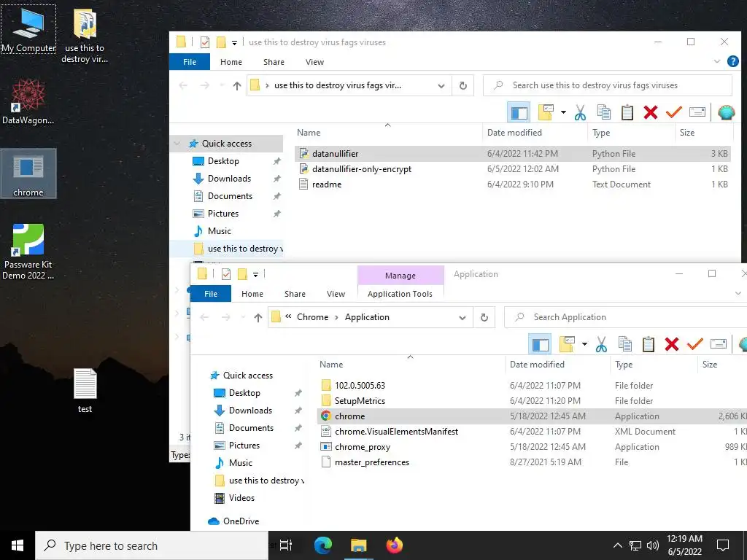Select 102.0.5005.63 folder
The height and width of the screenshot is (560, 747).
532,385
